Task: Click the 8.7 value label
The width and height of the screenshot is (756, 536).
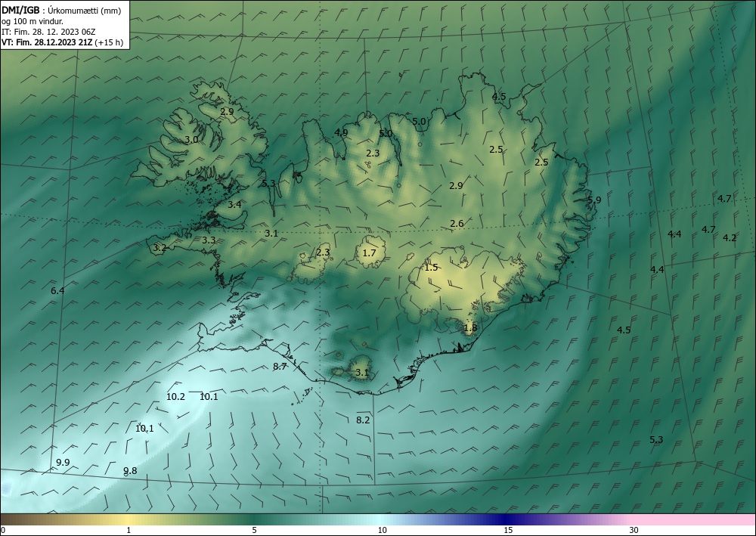Action: pyautogui.click(x=280, y=367)
